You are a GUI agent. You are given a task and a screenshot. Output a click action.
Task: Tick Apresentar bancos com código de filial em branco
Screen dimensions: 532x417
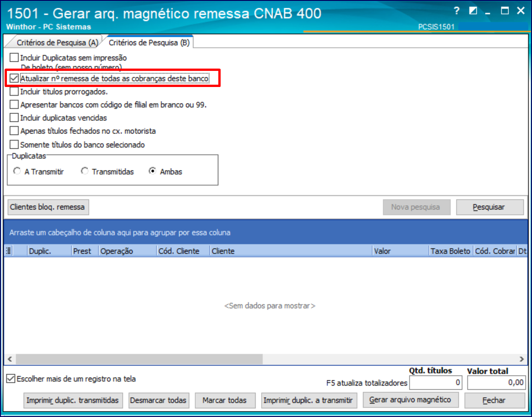click(x=14, y=104)
